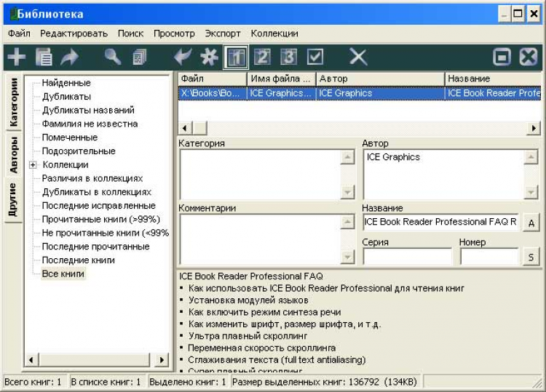Click the S button beside Номер field
This screenshot has width=546, height=392.
531,257
